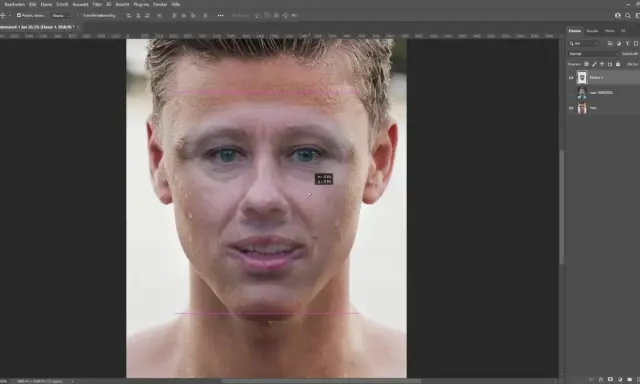640x384 pixels.
Task: Switch to the Kanäle panel tab
Action: coord(592,31)
